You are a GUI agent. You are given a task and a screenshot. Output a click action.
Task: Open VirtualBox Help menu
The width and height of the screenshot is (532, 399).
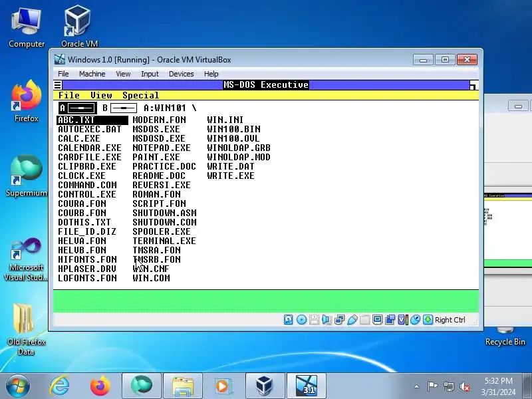pos(211,74)
